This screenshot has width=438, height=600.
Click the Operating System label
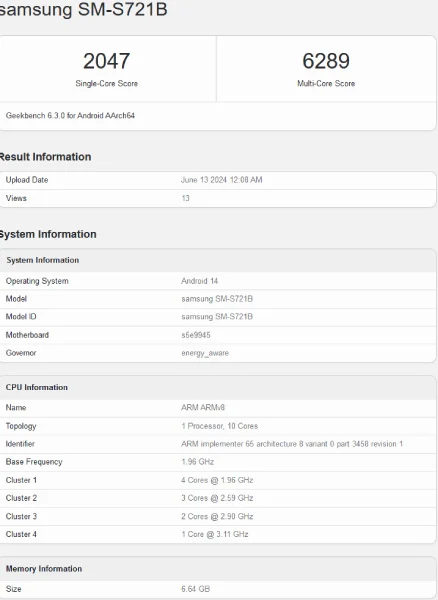[37, 281]
